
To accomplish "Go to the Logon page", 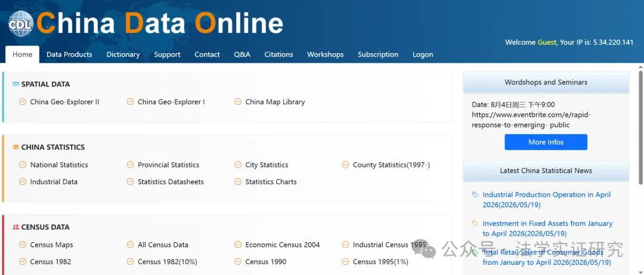I will click(423, 54).
